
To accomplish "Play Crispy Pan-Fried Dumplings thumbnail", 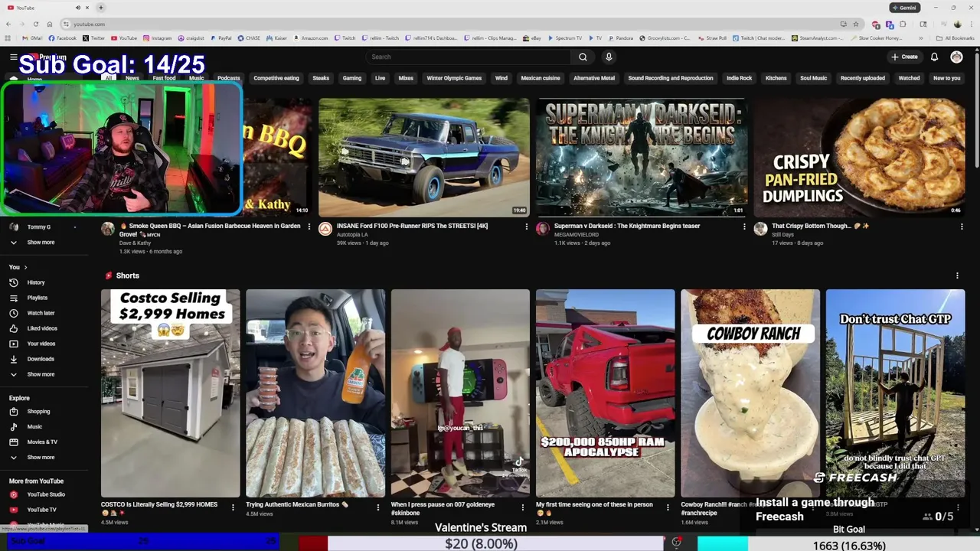I will [859, 157].
